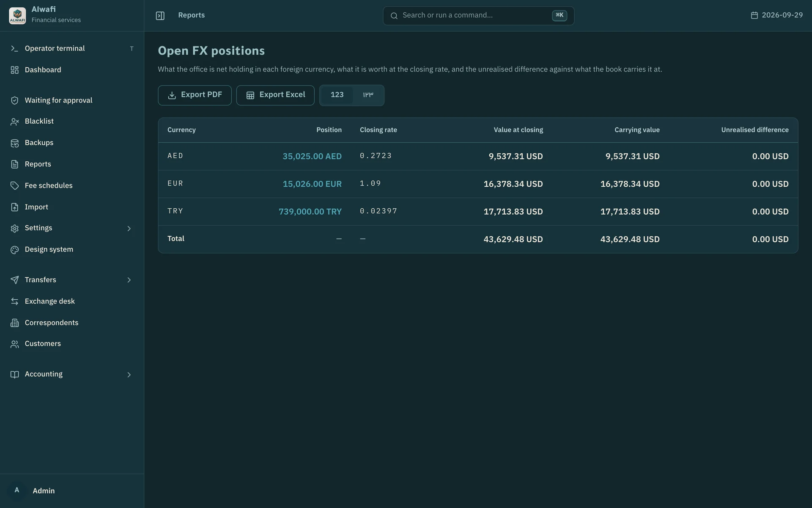Switch numerals to Western 123 format

[337, 95]
